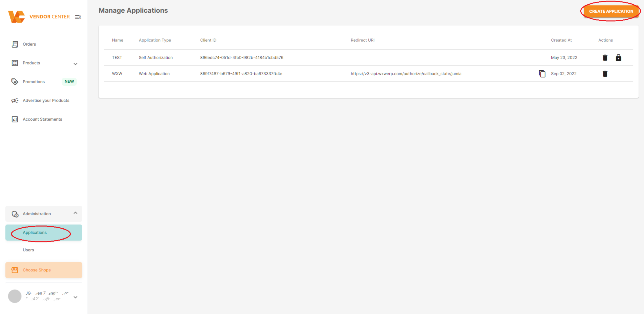Click the Orders receipt icon
This screenshot has height=314, width=644.
(x=15, y=44)
